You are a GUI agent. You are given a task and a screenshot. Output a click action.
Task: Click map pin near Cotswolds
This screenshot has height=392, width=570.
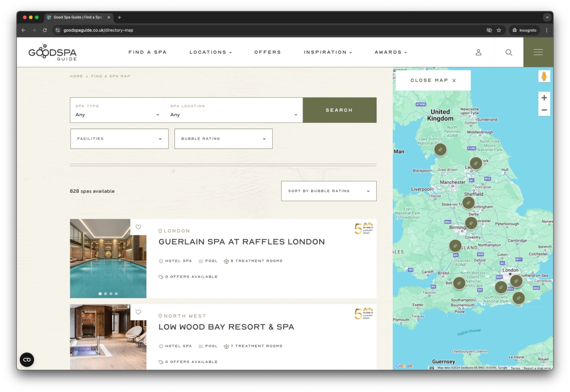point(455,246)
